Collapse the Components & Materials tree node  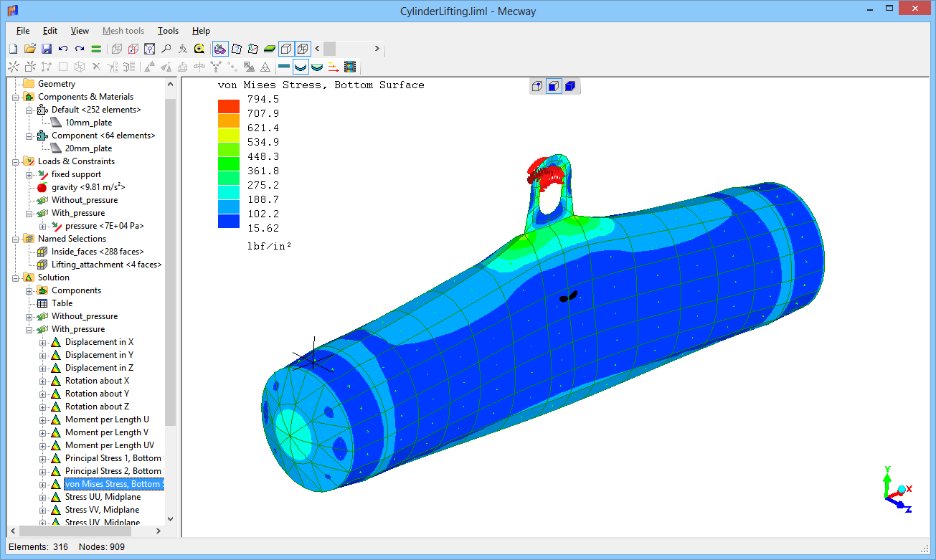point(16,97)
